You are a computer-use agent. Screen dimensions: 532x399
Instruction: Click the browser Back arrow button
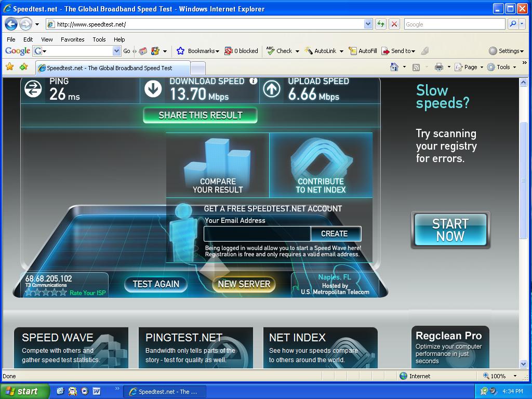11,24
